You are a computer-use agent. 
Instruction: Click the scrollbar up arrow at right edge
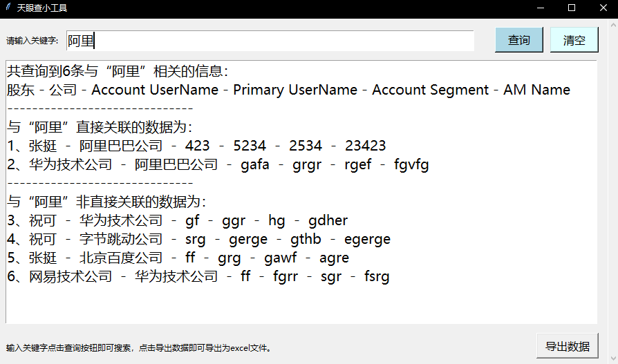(x=613, y=26)
